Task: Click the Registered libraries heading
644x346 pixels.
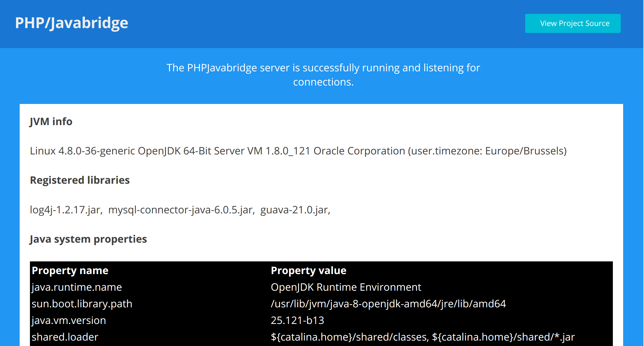Action: 80,180
